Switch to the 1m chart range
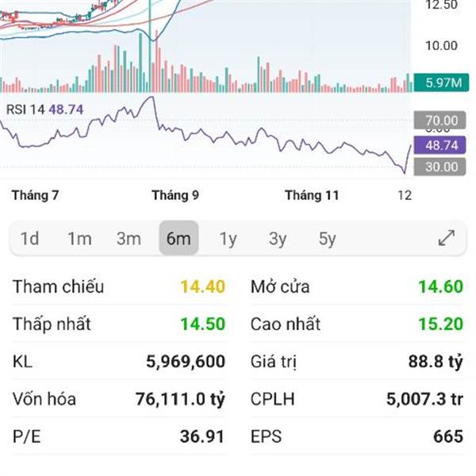Viewport: 476px width, 476px height. click(79, 239)
